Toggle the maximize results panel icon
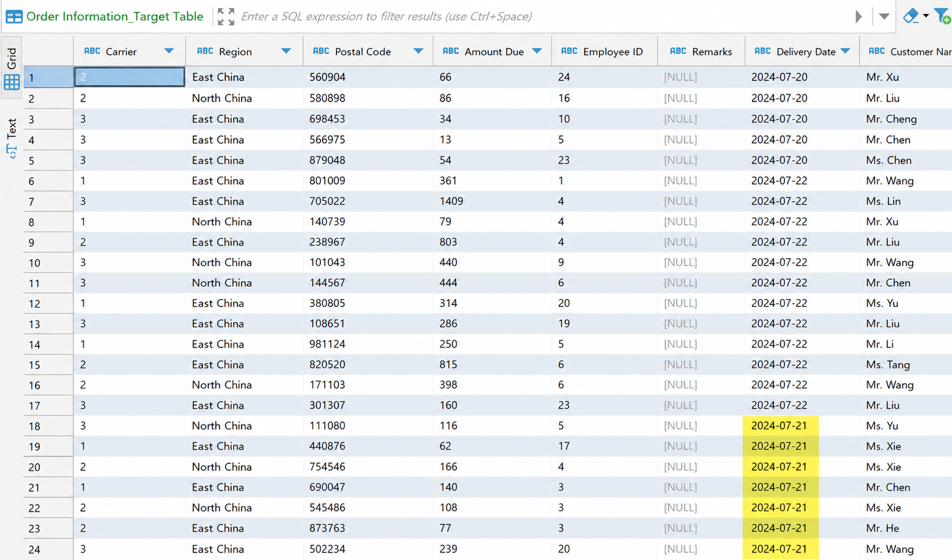 click(x=226, y=16)
